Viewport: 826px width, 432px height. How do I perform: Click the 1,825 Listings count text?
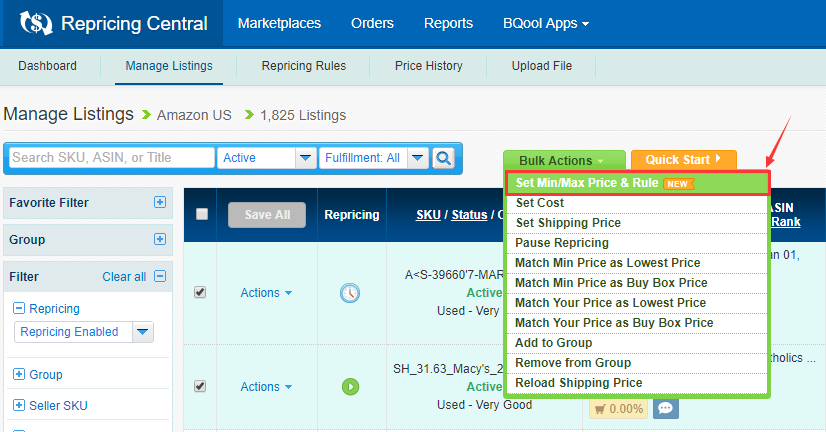coord(303,115)
